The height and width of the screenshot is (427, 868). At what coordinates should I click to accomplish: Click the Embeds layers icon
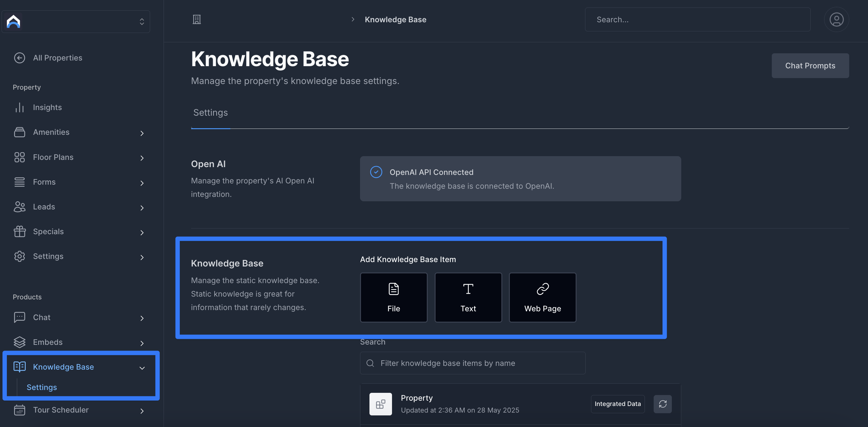(x=19, y=342)
